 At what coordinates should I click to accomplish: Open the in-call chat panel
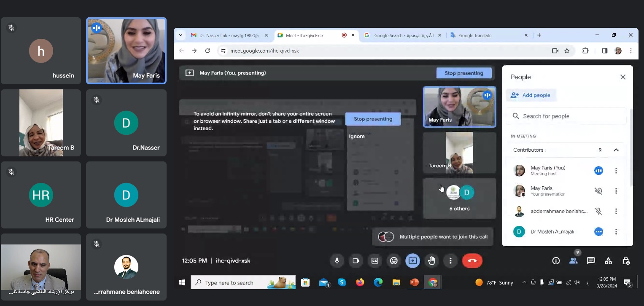591,261
